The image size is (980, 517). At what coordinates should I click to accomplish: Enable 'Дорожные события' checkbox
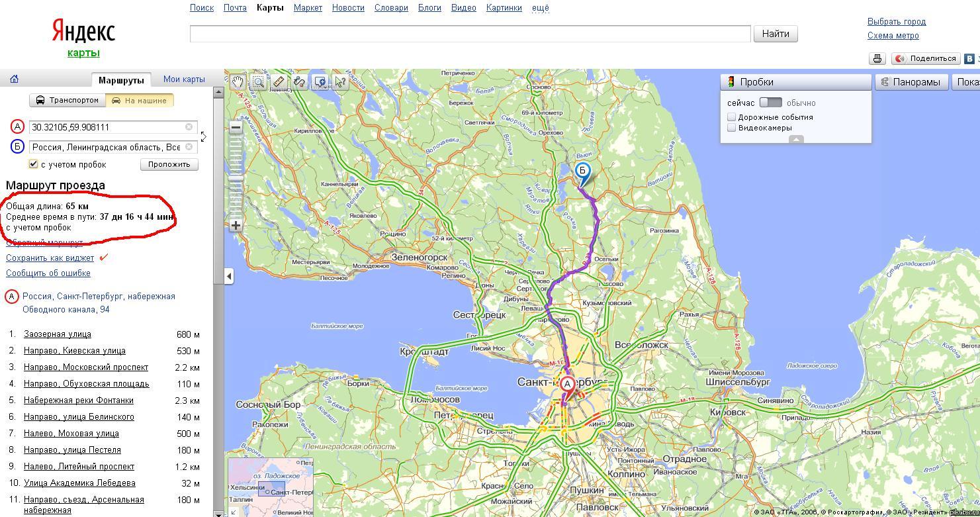[x=731, y=117]
